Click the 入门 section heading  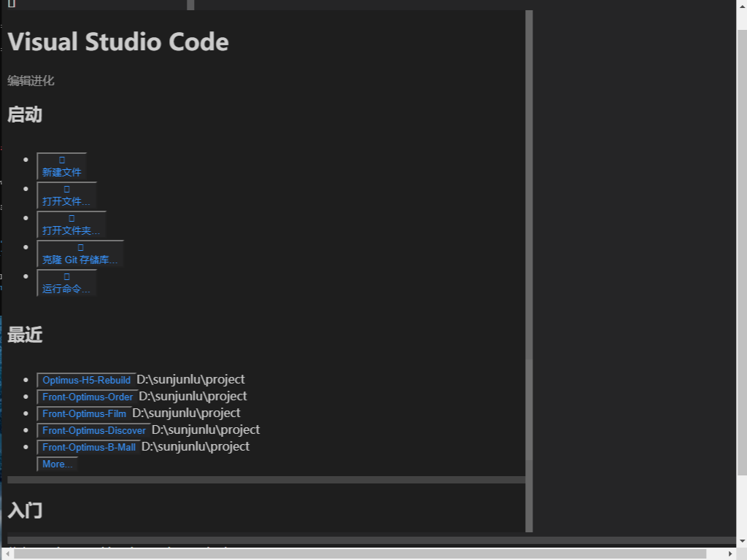click(25, 510)
